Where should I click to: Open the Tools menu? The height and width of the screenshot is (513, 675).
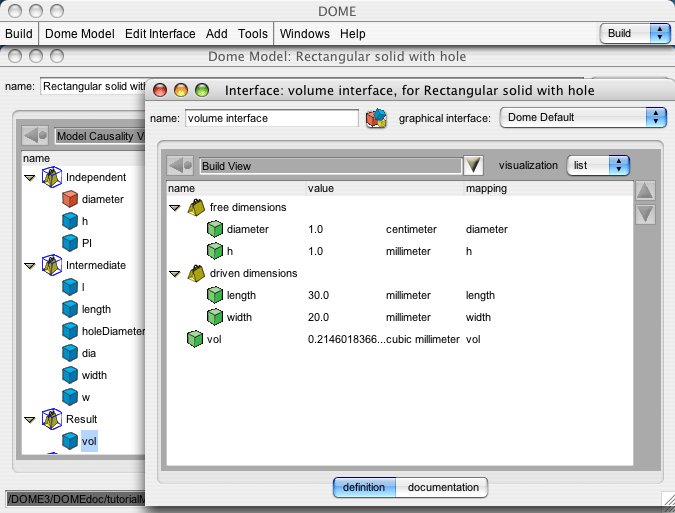tap(253, 34)
